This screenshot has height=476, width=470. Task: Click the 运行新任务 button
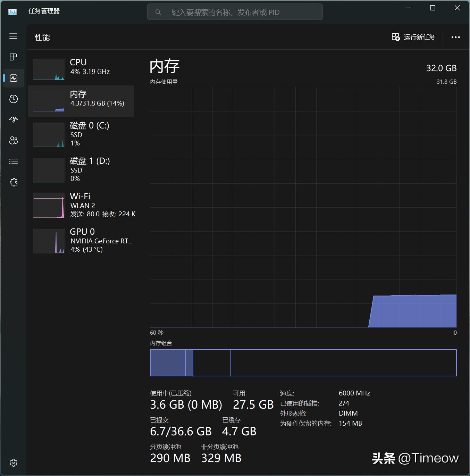(414, 37)
